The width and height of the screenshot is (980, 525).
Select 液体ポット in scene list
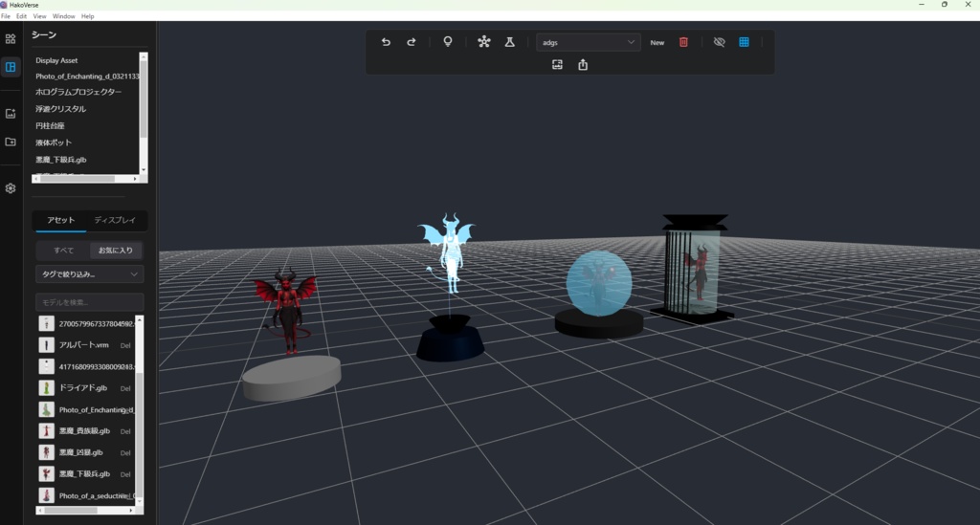pyautogui.click(x=54, y=142)
